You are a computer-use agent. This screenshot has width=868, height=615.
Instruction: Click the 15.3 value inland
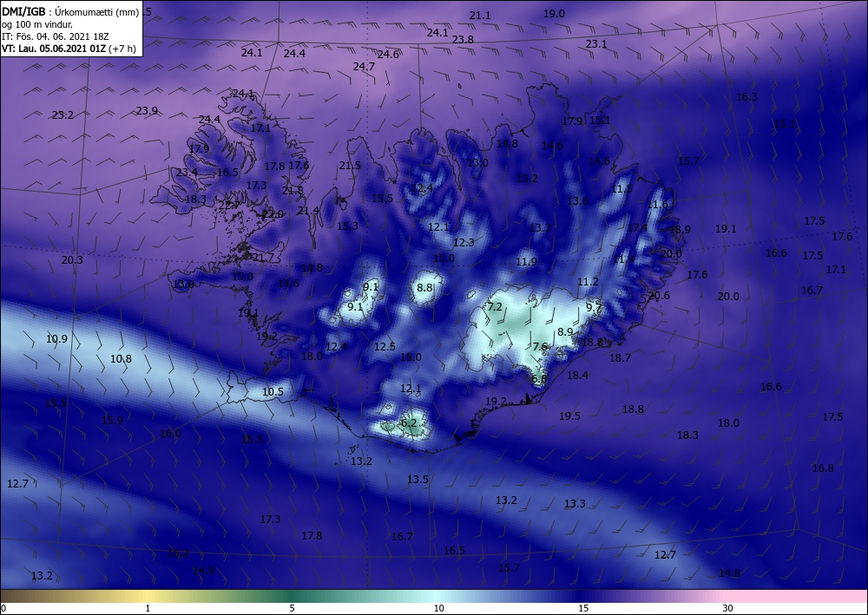(x=347, y=226)
